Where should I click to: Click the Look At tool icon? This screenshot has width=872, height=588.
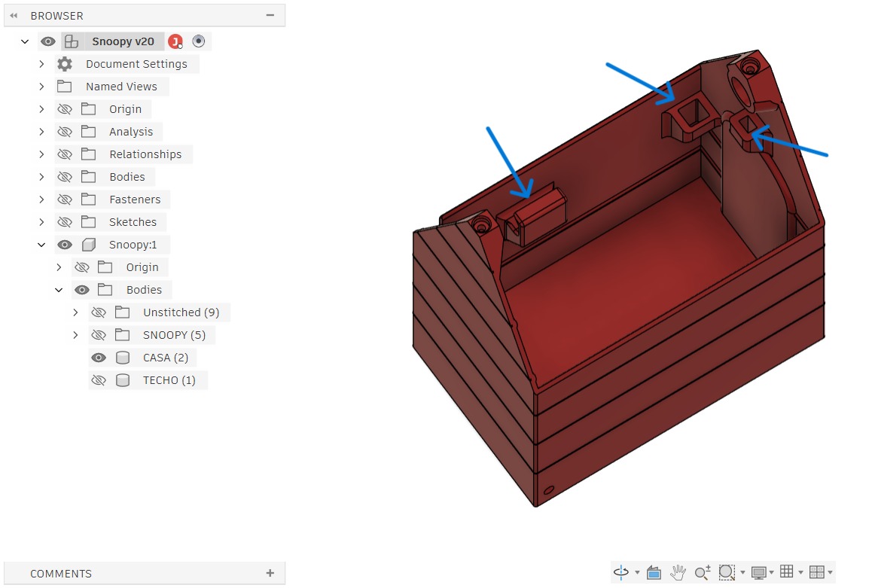[654, 572]
